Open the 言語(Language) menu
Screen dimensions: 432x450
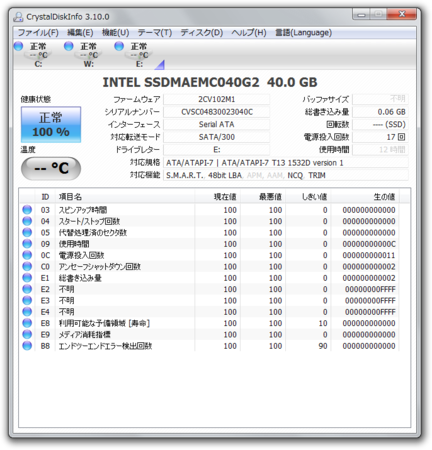coord(303,33)
